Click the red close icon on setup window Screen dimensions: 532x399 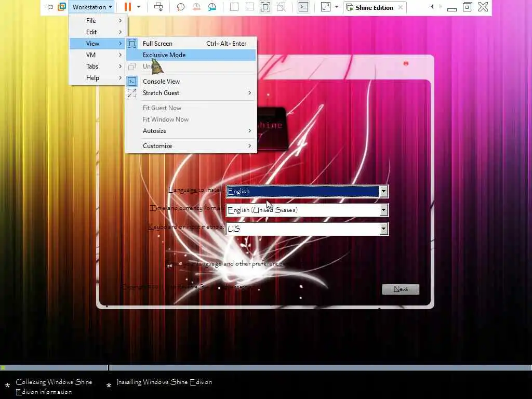pyautogui.click(x=406, y=63)
